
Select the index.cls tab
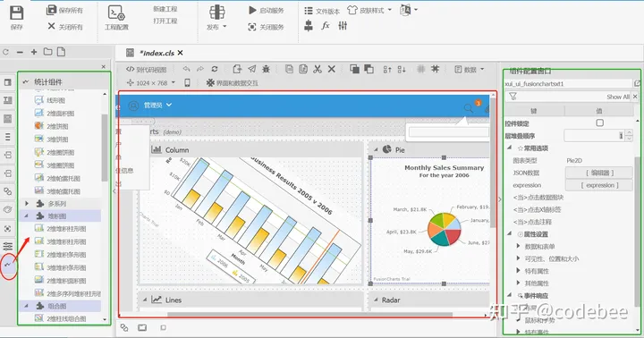[157, 53]
